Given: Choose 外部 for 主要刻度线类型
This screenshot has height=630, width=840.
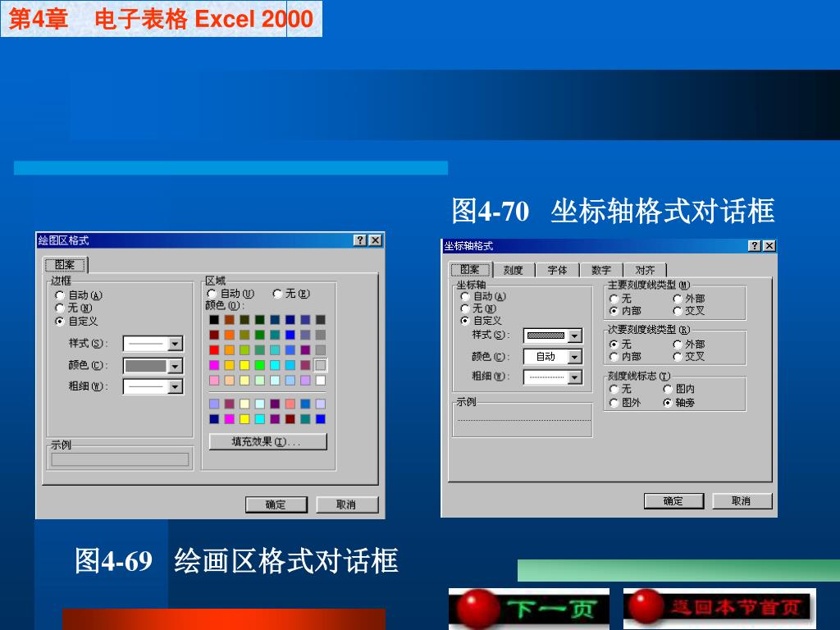Looking at the screenshot, I should 678,299.
